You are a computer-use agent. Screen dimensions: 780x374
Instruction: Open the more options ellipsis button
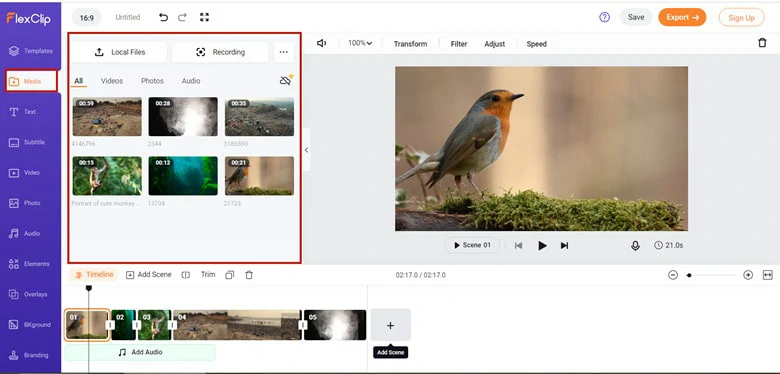(x=284, y=52)
